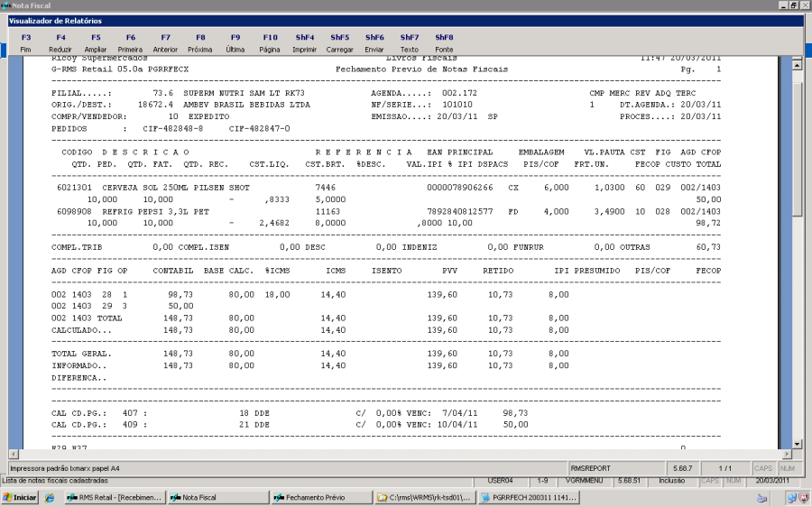Image resolution: width=812 pixels, height=507 pixels.
Task: Click the horizontal scrollbar right arrow
Action: [x=787, y=454]
